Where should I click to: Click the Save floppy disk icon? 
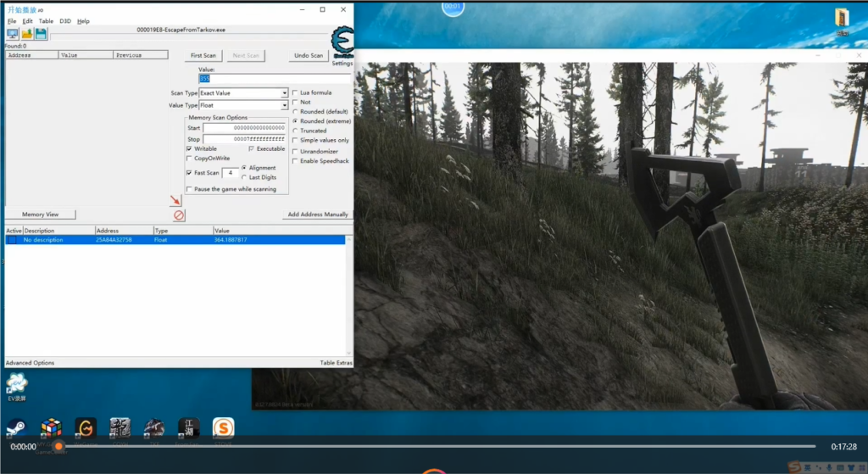click(41, 33)
